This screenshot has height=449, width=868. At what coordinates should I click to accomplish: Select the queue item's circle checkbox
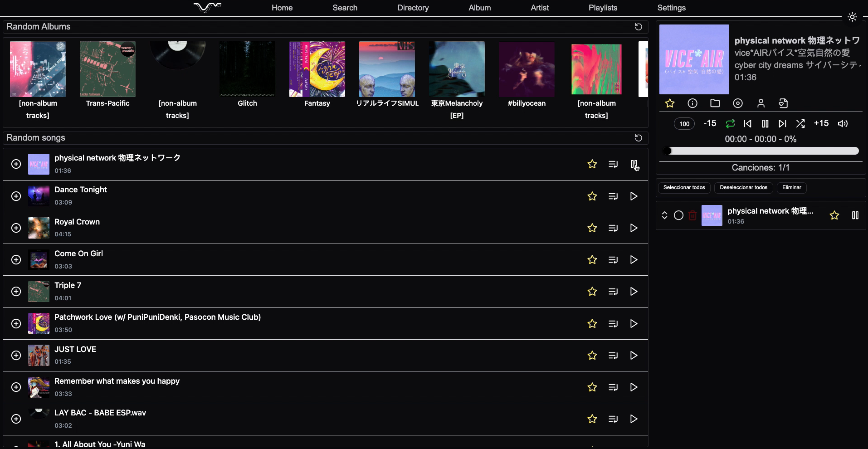pyautogui.click(x=678, y=215)
